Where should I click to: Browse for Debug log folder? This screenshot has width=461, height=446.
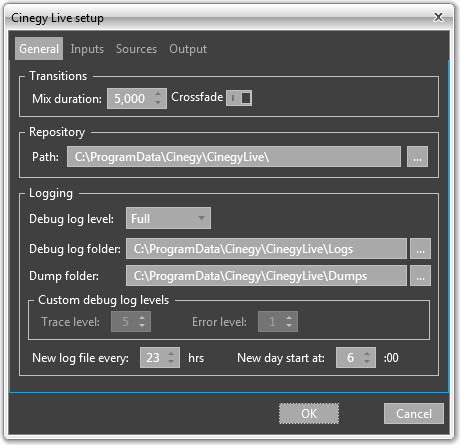click(x=420, y=249)
